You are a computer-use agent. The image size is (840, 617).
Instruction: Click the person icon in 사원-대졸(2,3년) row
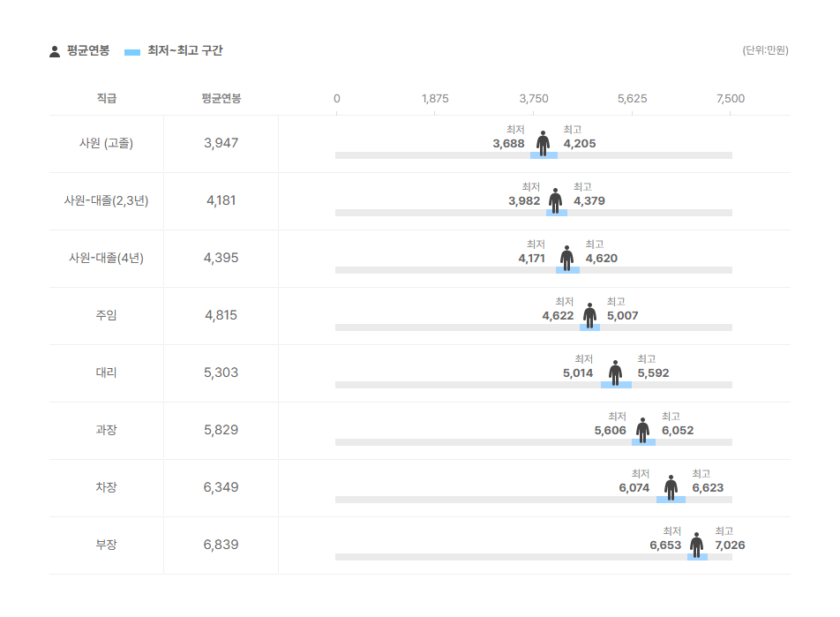[556, 200]
